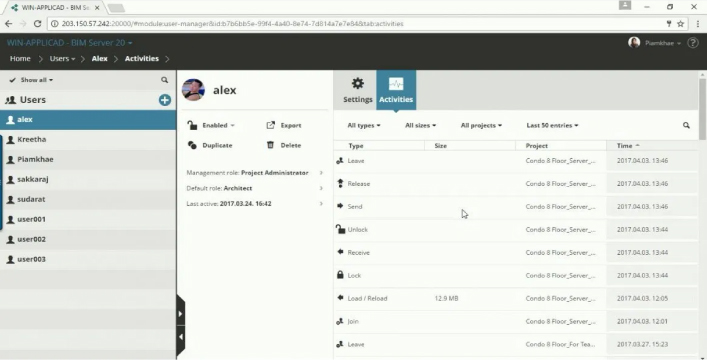
Task: Sort by the Time column header
Action: pyautogui.click(x=652, y=146)
